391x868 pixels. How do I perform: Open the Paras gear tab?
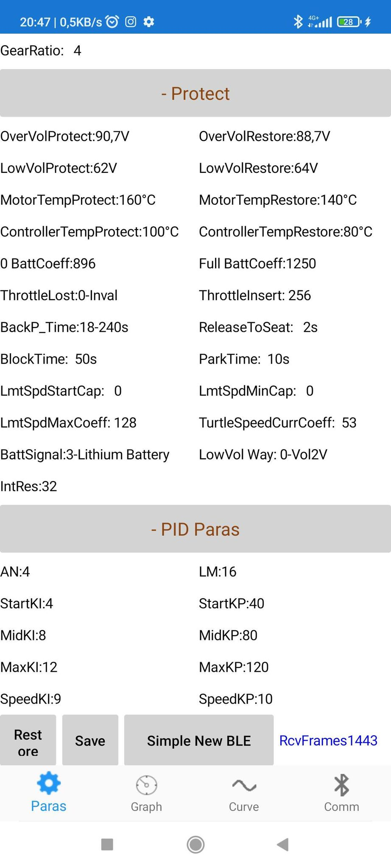point(49,792)
